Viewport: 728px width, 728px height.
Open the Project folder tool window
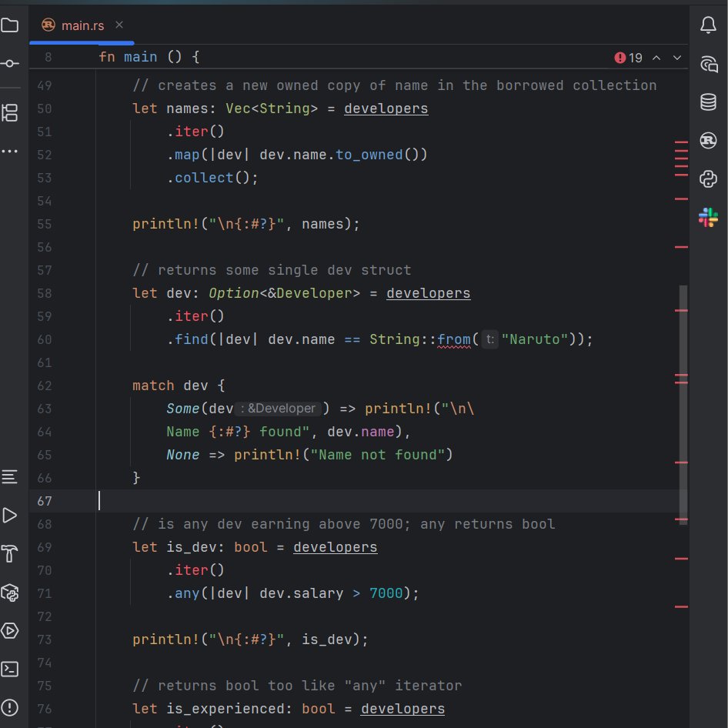(x=10, y=25)
